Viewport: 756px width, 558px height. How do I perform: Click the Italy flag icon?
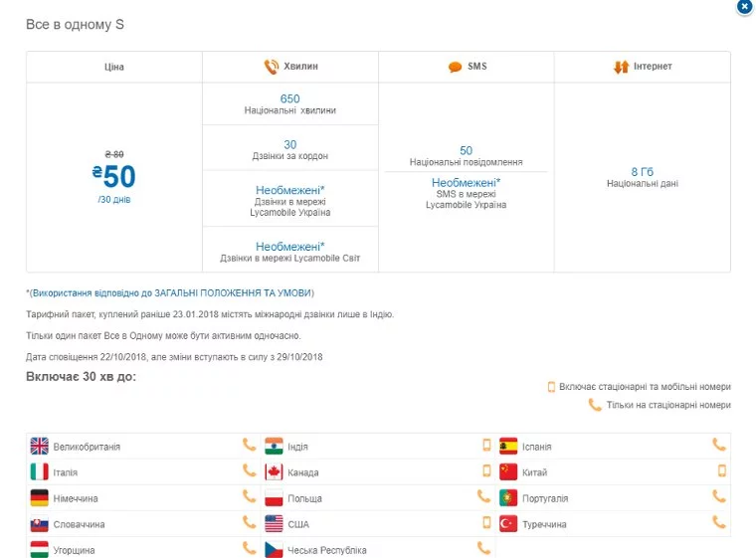[39, 471]
